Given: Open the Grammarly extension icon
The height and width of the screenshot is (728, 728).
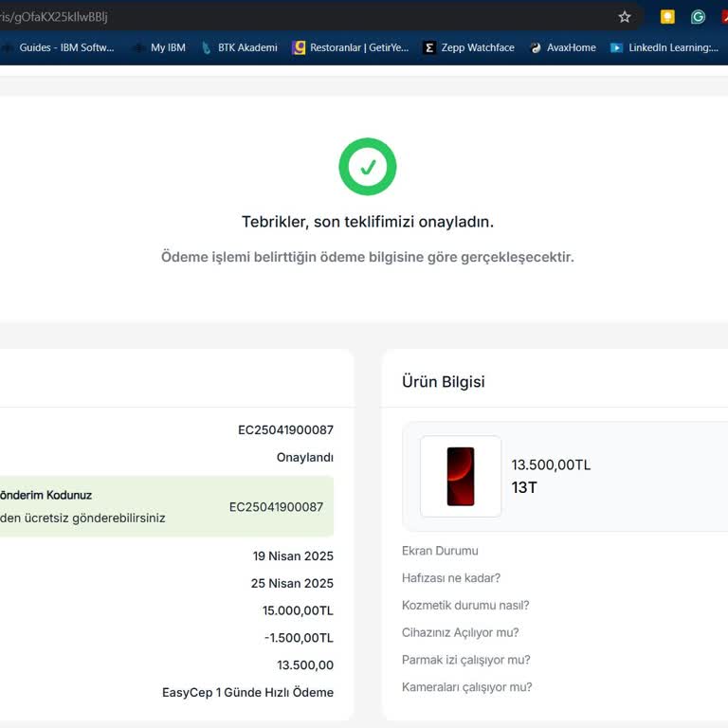Looking at the screenshot, I should pyautogui.click(x=698, y=17).
